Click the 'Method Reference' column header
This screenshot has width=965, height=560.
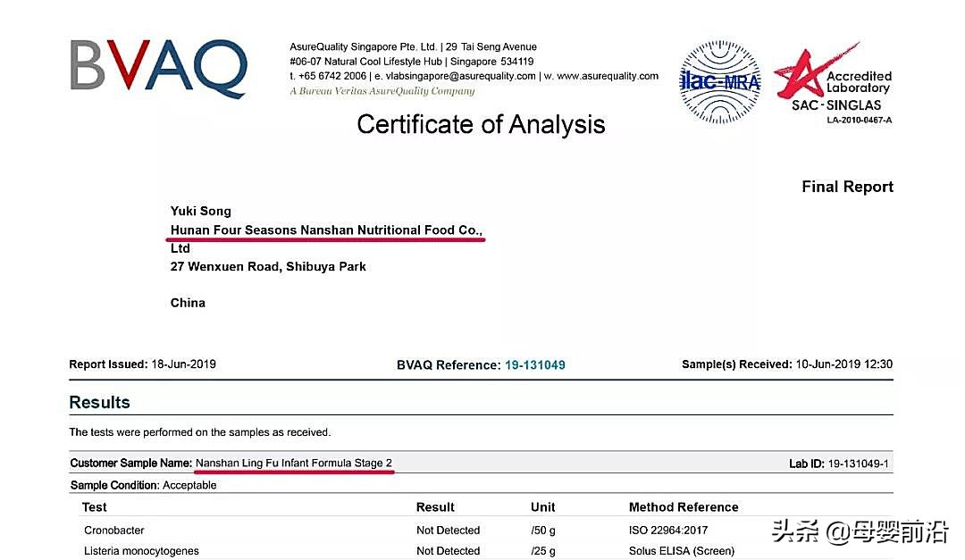click(684, 507)
